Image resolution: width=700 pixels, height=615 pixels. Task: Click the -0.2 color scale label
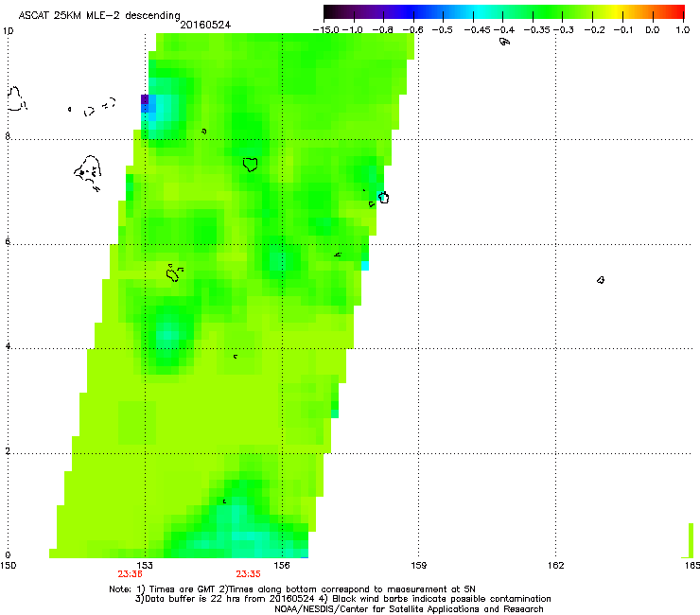point(593,30)
